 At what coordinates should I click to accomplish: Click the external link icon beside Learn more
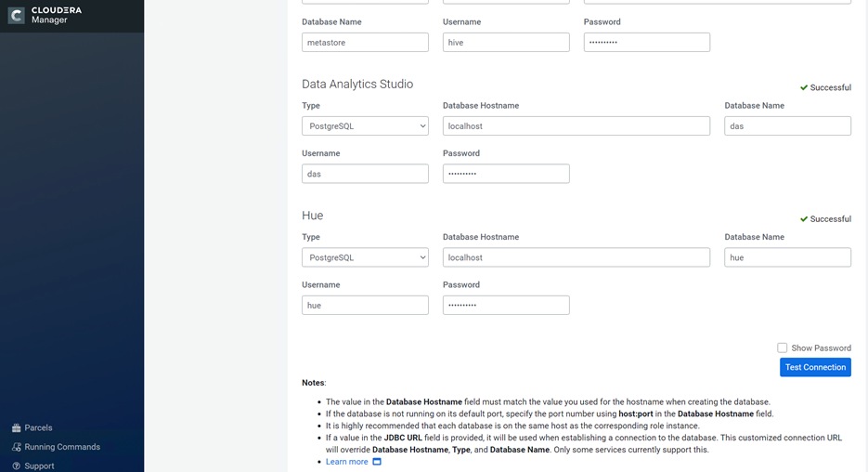(376, 462)
